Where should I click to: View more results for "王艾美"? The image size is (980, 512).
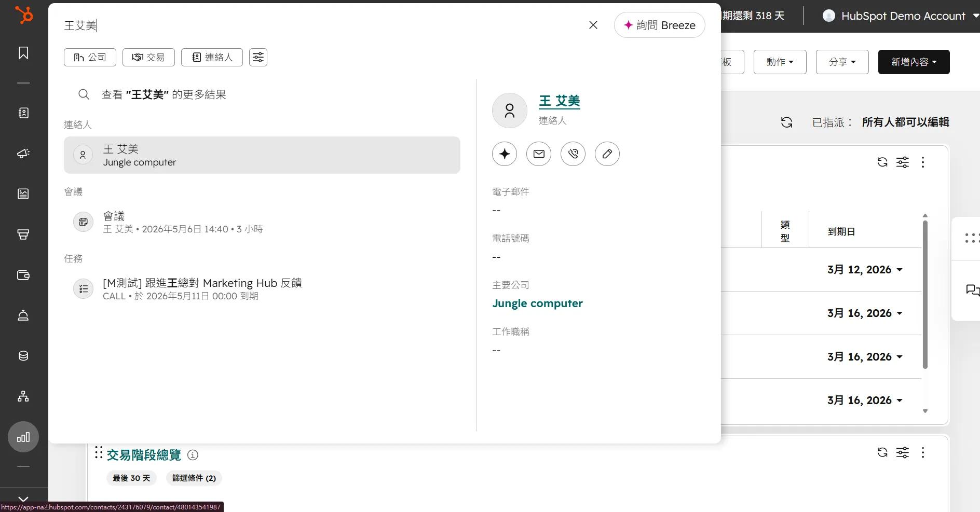click(164, 94)
